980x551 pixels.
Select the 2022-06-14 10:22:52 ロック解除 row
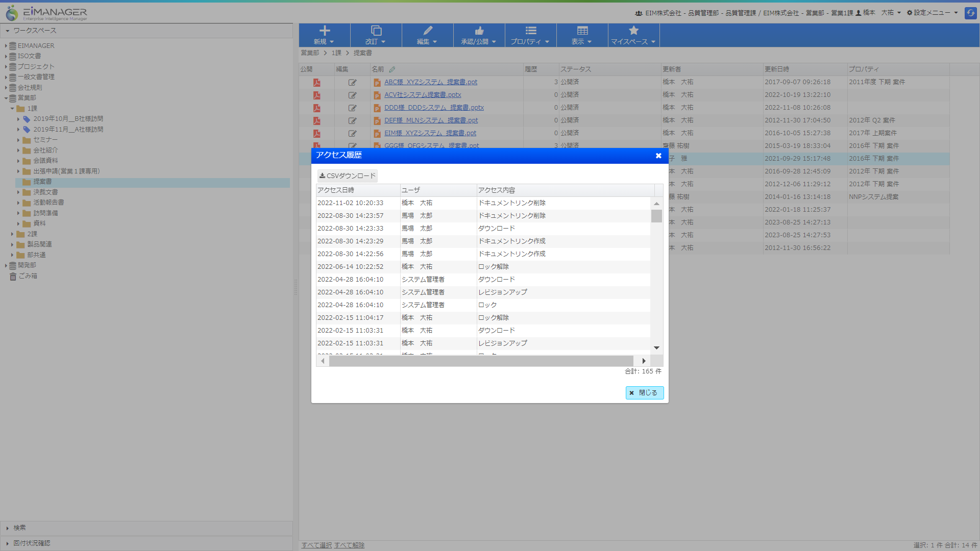[x=483, y=267]
